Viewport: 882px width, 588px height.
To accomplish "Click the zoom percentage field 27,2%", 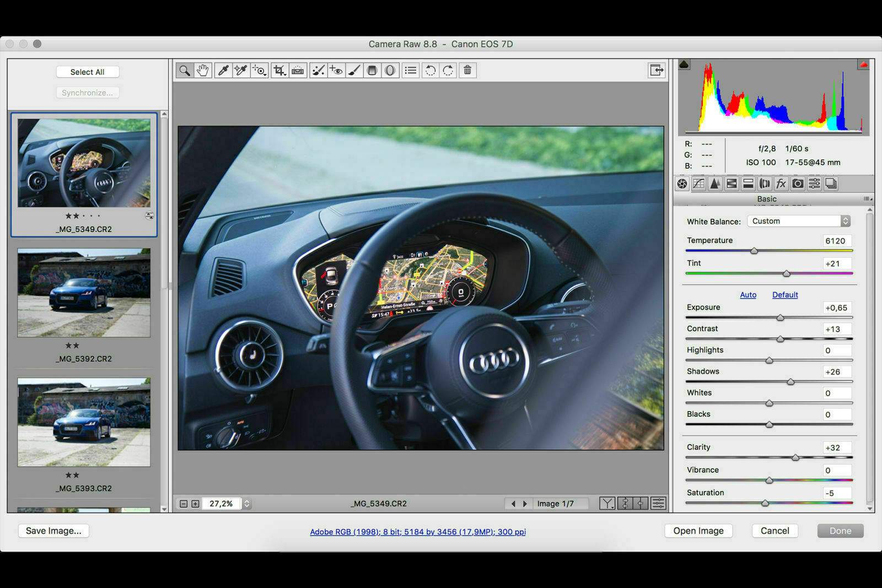I will pyautogui.click(x=221, y=504).
